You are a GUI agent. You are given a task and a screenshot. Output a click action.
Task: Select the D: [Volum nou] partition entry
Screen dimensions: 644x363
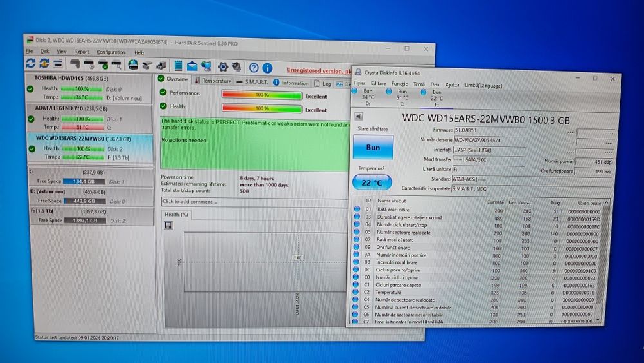91,197
